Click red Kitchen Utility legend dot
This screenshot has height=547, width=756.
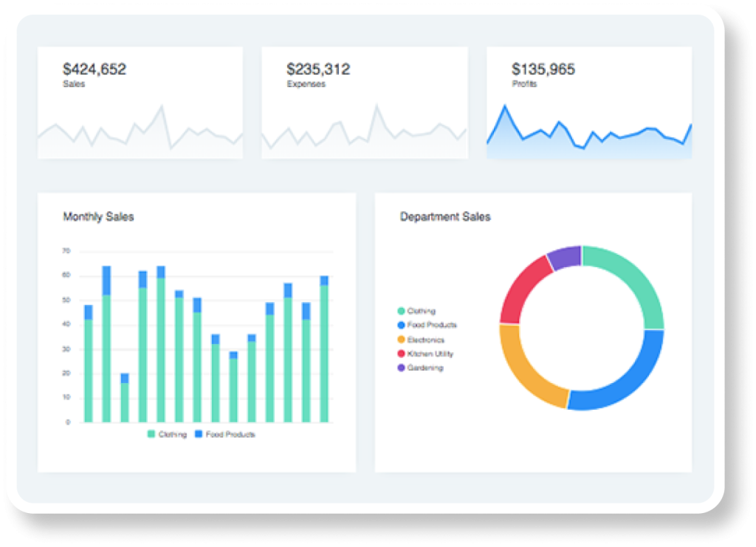tap(402, 354)
